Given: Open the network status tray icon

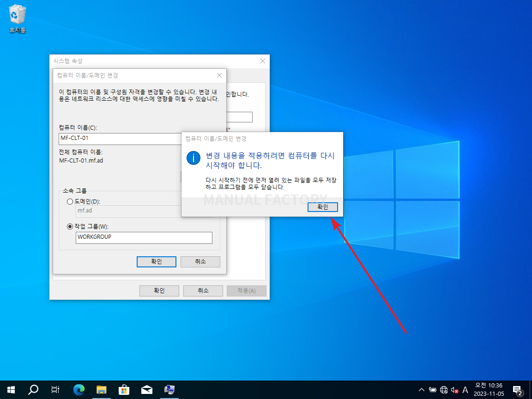Looking at the screenshot, I should pyautogui.click(x=444, y=390).
